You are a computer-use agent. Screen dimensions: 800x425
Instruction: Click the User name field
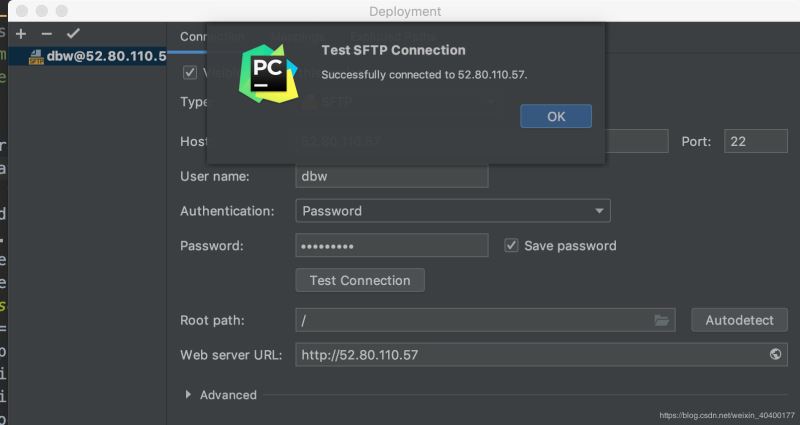coord(391,176)
